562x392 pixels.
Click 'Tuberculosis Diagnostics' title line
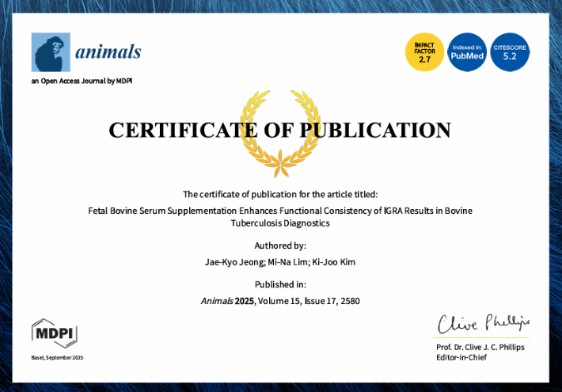point(280,223)
